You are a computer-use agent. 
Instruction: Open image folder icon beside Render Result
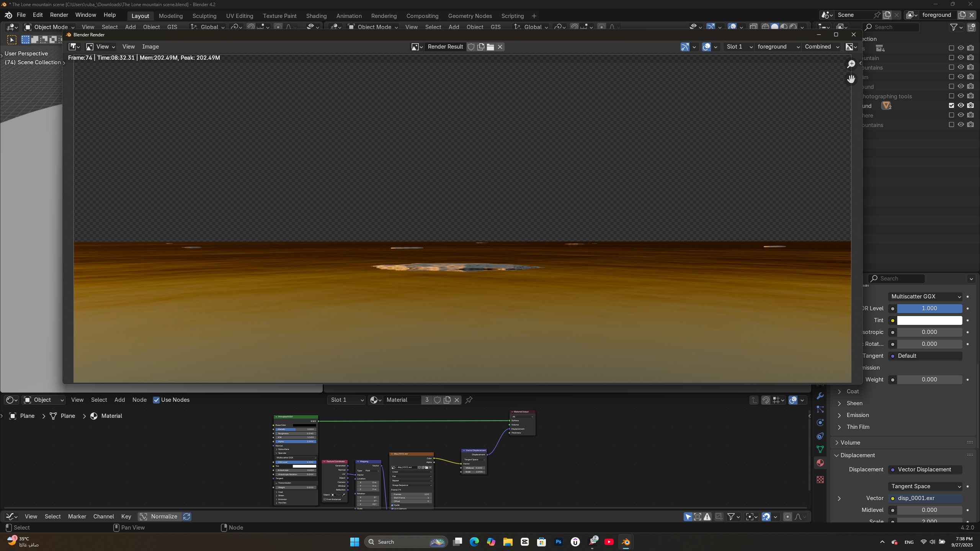pyautogui.click(x=490, y=47)
